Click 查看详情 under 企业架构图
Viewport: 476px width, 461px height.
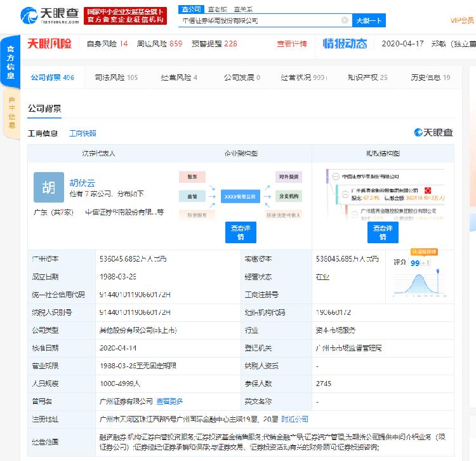tap(241, 232)
